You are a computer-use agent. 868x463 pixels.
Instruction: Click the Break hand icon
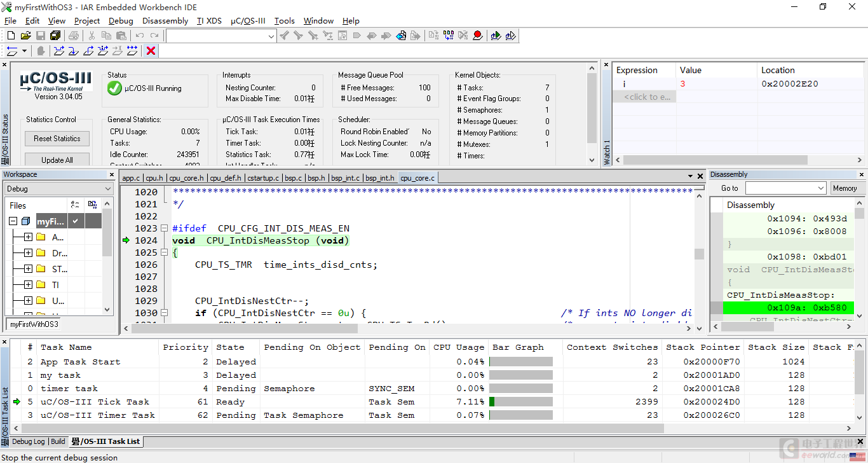(x=41, y=51)
